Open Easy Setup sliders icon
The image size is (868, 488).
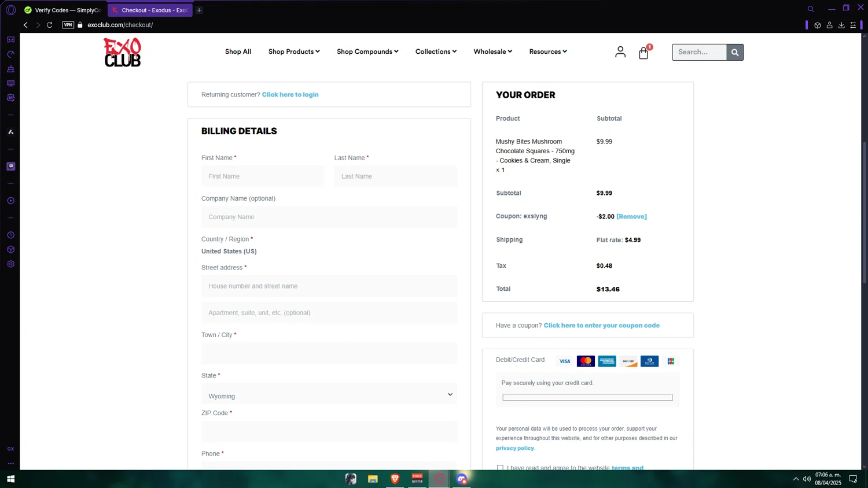853,25
